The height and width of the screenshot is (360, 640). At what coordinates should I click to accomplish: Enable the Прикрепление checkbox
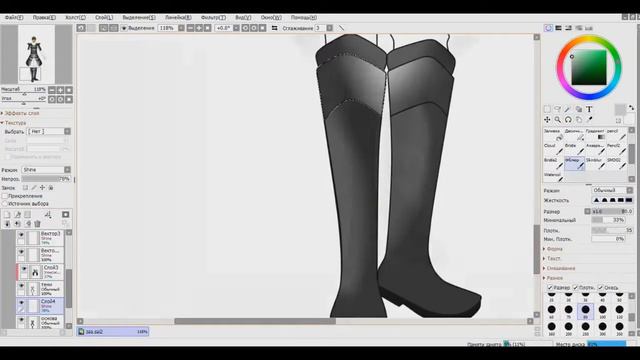(5, 196)
